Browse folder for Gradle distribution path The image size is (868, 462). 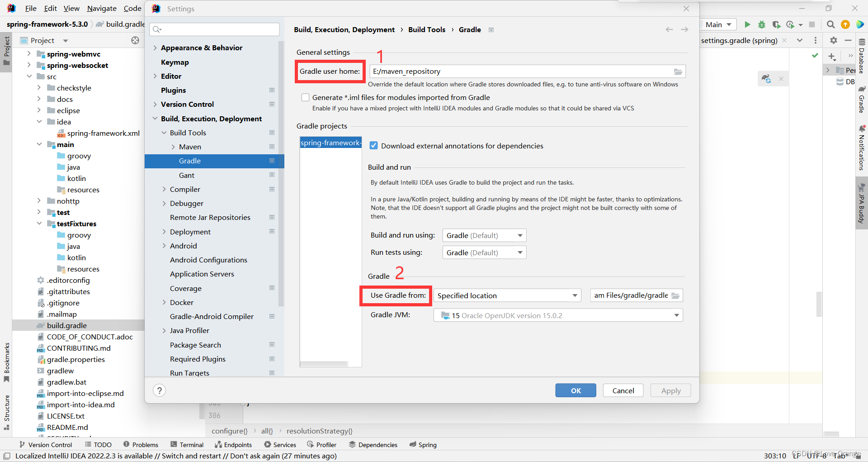click(675, 295)
